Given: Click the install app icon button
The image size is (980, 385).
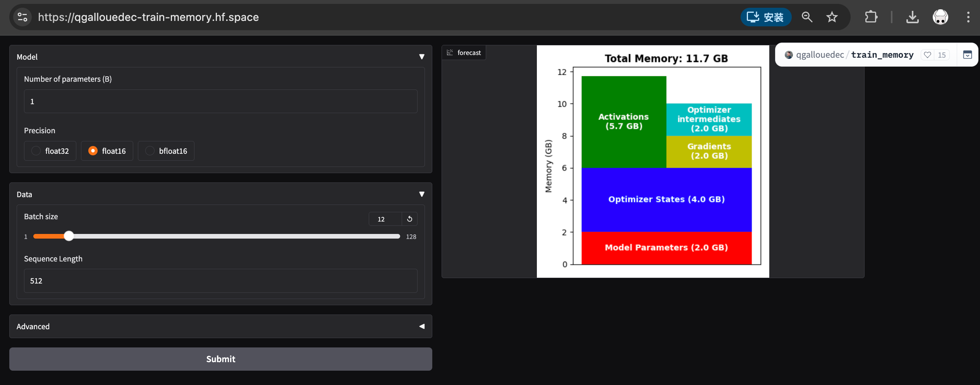Looking at the screenshot, I should point(765,17).
